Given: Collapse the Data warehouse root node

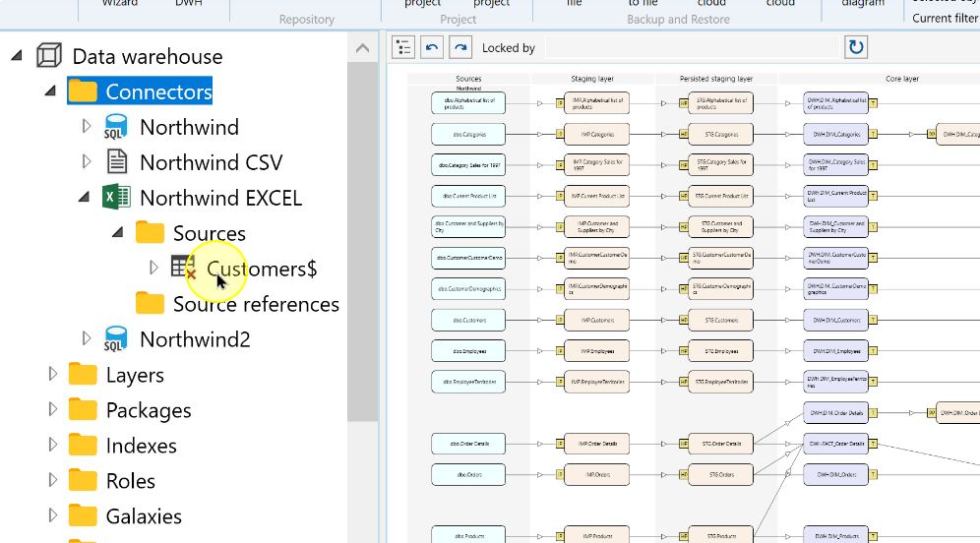Looking at the screenshot, I should click(17, 56).
